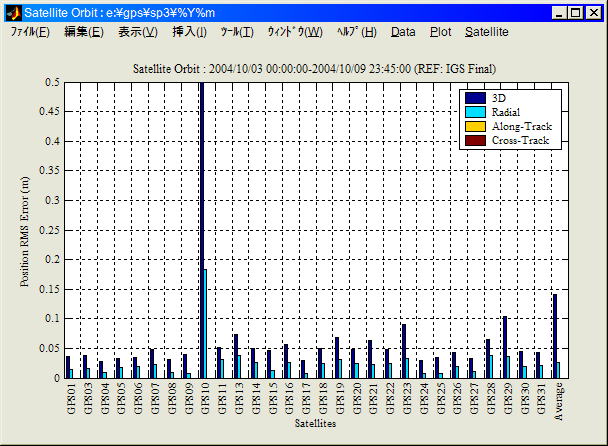Open the 編集(E) menu
Viewport: 608px width, 446px height.
(x=83, y=32)
